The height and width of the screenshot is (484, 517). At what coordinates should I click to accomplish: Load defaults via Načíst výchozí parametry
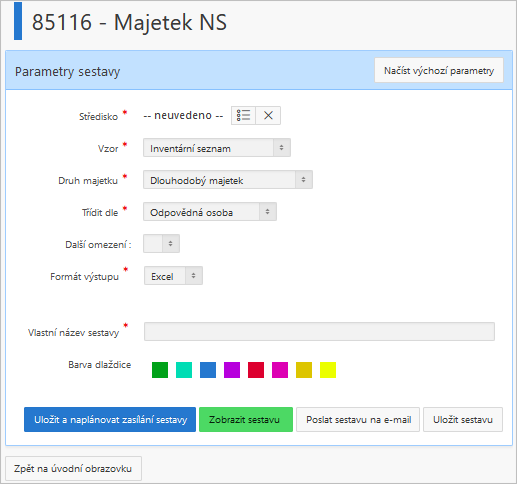click(x=439, y=70)
